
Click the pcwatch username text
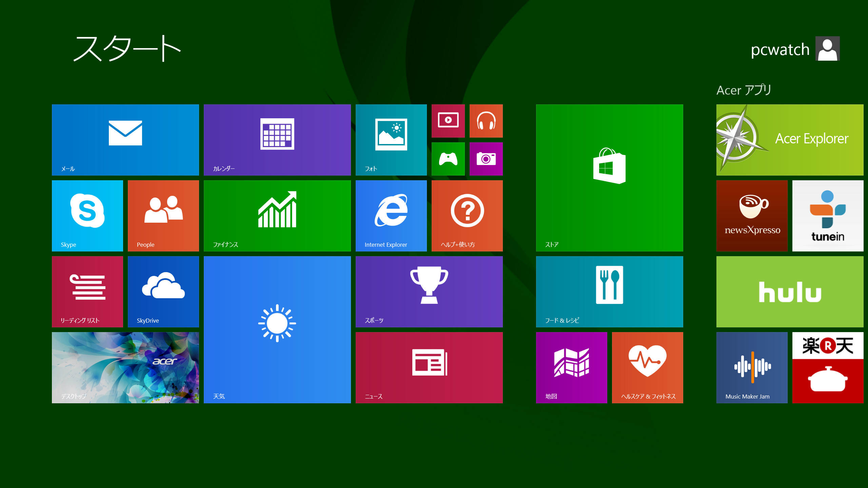point(780,50)
